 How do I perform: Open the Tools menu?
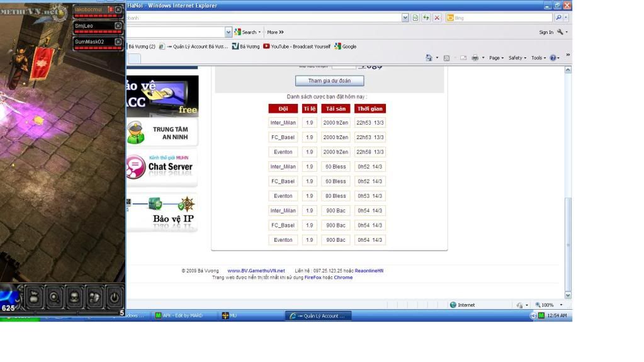pyautogui.click(x=538, y=58)
